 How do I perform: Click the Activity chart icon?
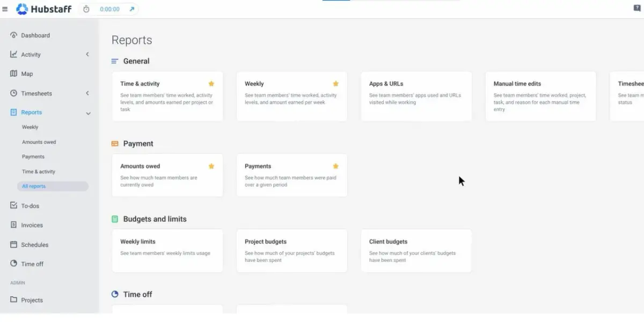pos(14,54)
